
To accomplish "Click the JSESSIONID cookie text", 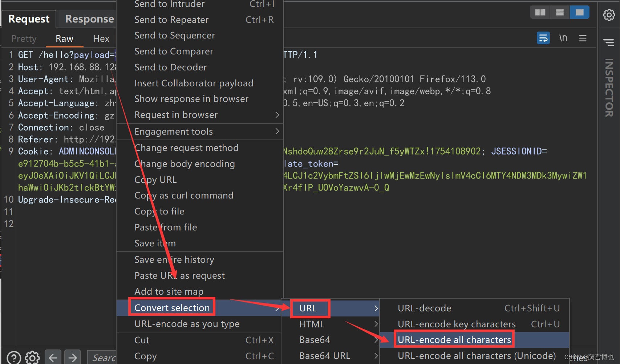I will (519, 151).
